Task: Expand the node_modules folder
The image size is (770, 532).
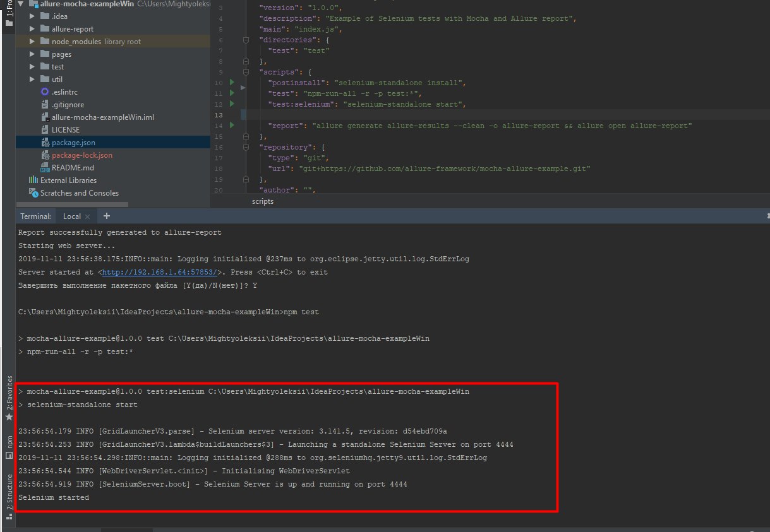Action: point(32,42)
